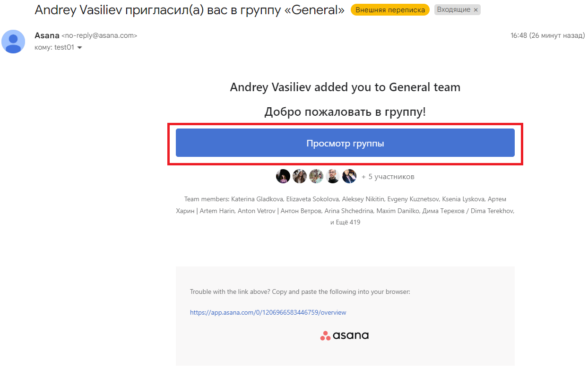588x386 pixels.
Task: Click the blue sender avatar icon
Action: [x=13, y=42]
